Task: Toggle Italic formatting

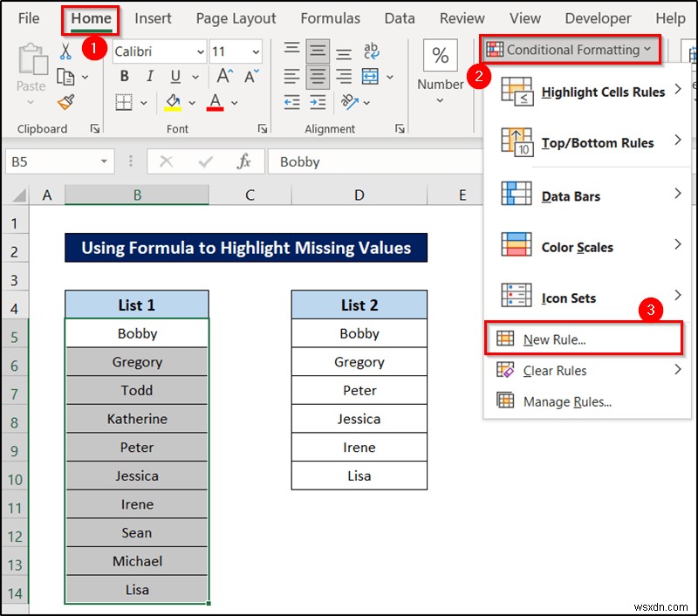Action: click(149, 77)
